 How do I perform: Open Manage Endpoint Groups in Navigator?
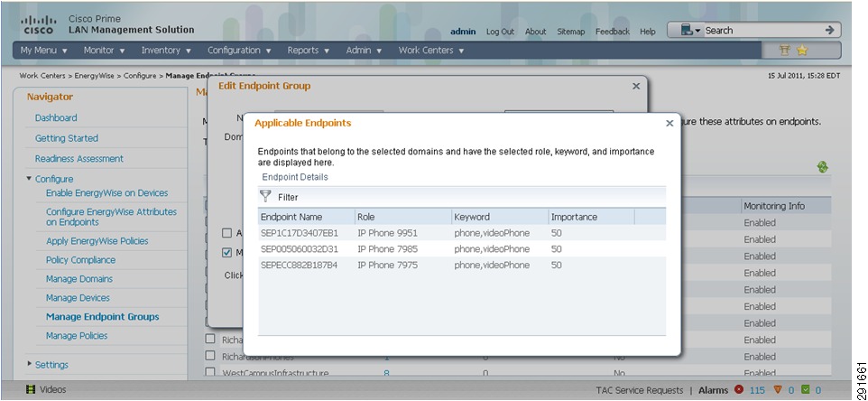point(103,317)
